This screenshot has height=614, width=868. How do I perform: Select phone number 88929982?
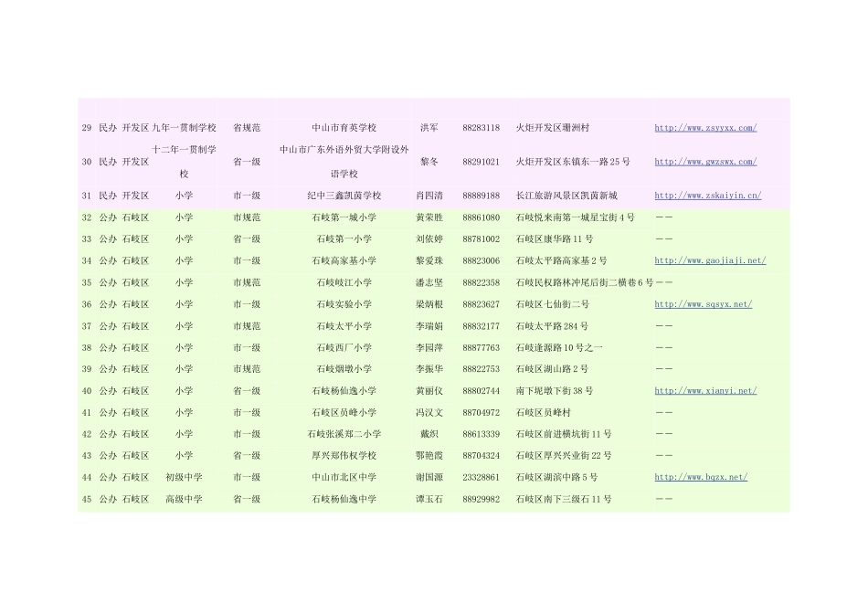pos(481,500)
